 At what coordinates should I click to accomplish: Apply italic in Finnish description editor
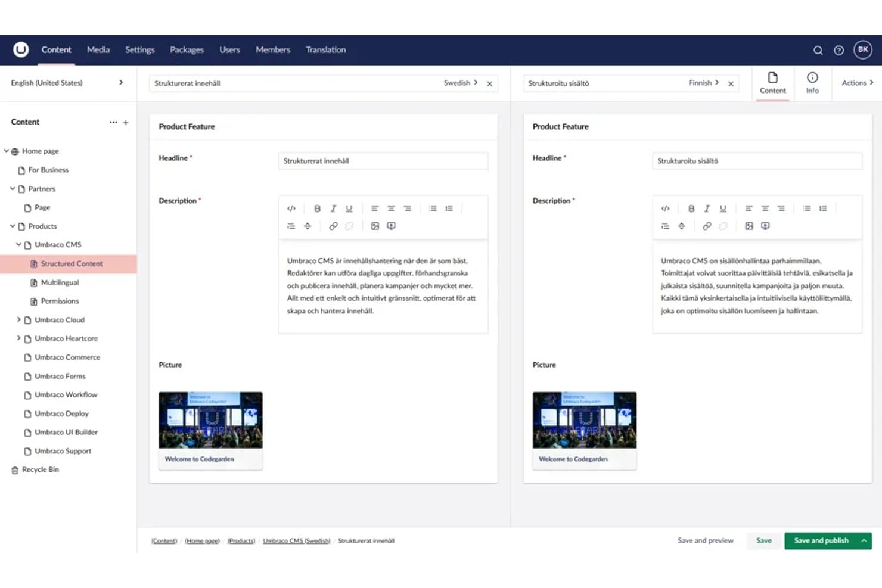tap(707, 209)
